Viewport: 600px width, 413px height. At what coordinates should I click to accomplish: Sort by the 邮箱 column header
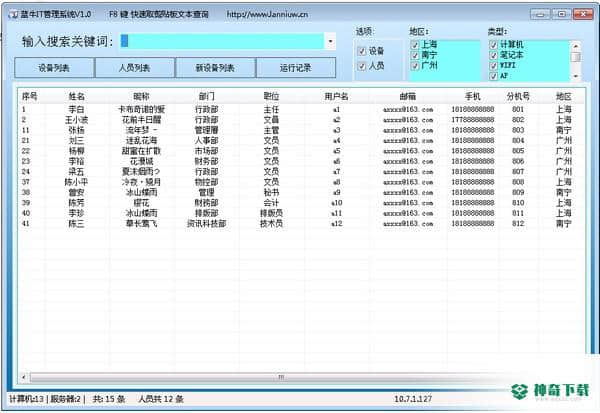click(x=408, y=96)
